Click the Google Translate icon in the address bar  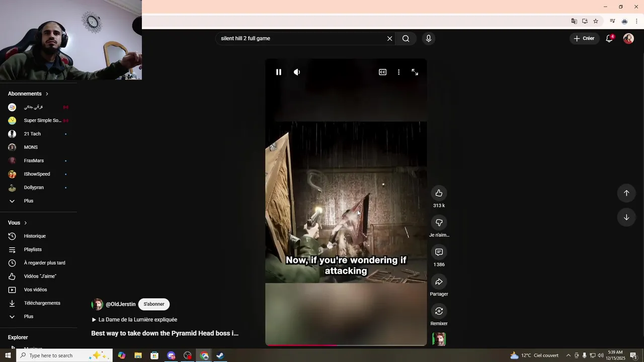pyautogui.click(x=574, y=21)
